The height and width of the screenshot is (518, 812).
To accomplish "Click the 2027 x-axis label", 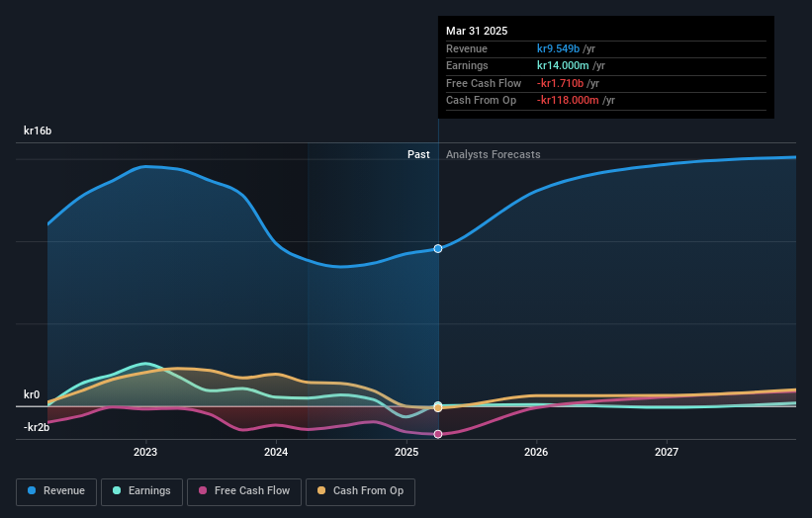I will [667, 453].
